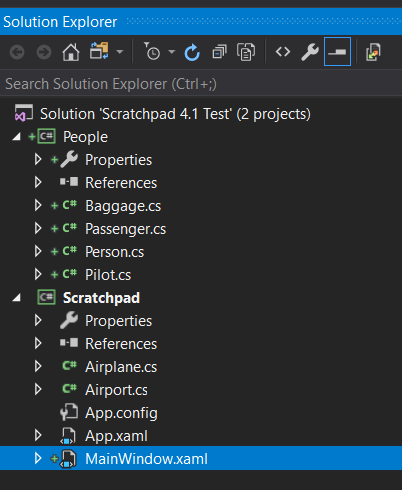
Task: Select the Person.cs file
Action: [x=115, y=252]
